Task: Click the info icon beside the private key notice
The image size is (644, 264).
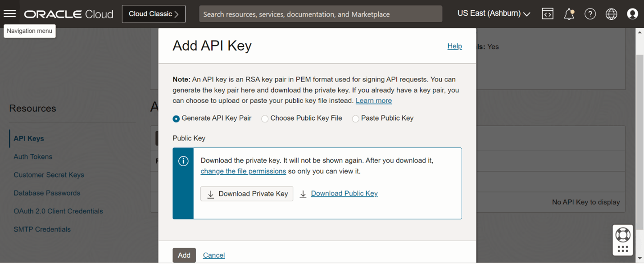Action: click(183, 161)
